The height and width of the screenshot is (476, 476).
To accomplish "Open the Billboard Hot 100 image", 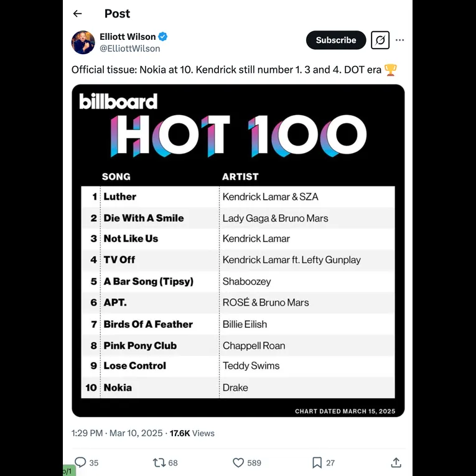I will [x=238, y=251].
